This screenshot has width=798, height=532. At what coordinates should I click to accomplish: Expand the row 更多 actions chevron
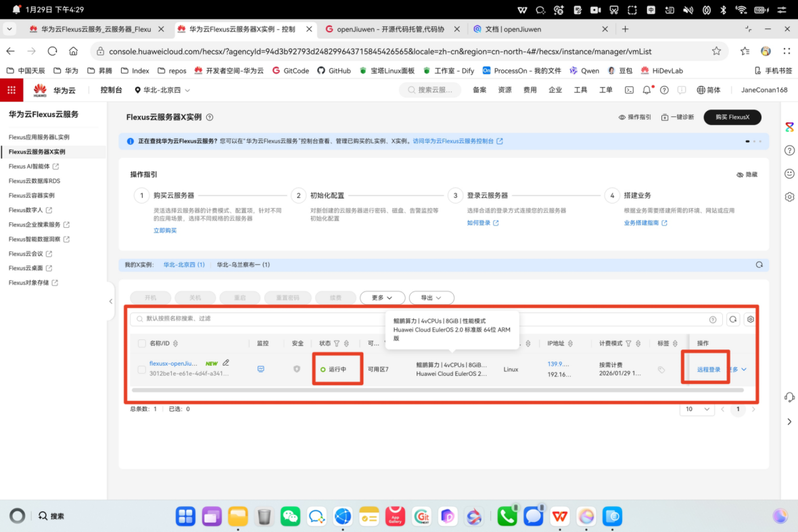coord(744,369)
